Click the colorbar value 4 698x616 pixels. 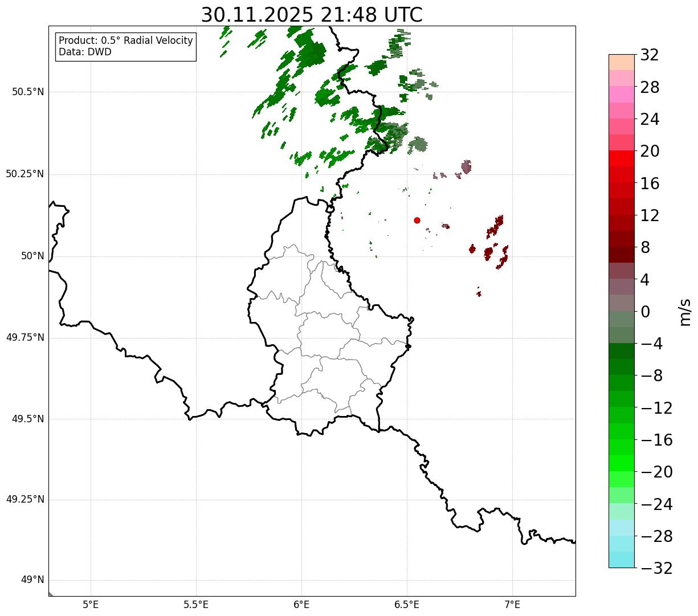click(645, 280)
